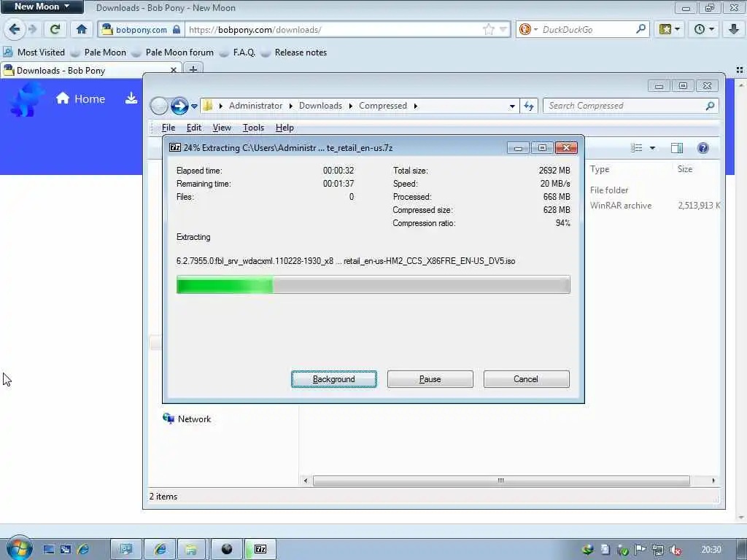
Task: Send the extraction to Background
Action: click(334, 379)
